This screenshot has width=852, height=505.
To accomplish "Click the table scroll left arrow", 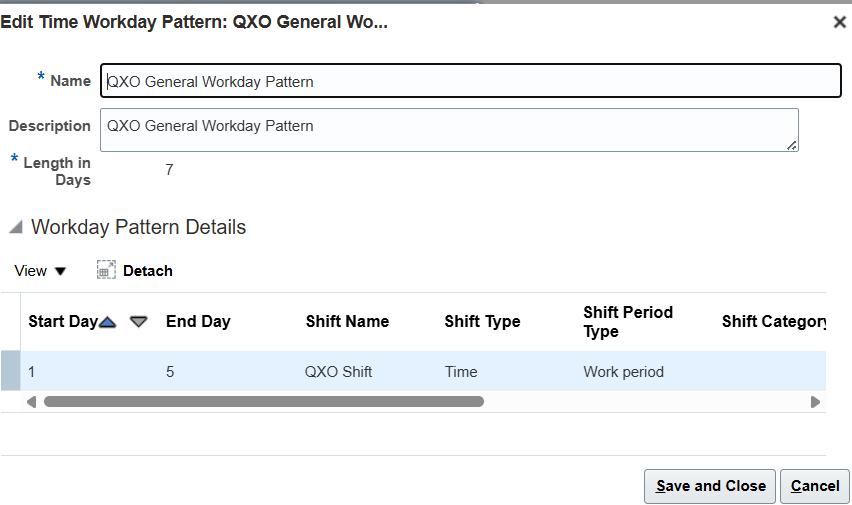I will click(32, 402).
